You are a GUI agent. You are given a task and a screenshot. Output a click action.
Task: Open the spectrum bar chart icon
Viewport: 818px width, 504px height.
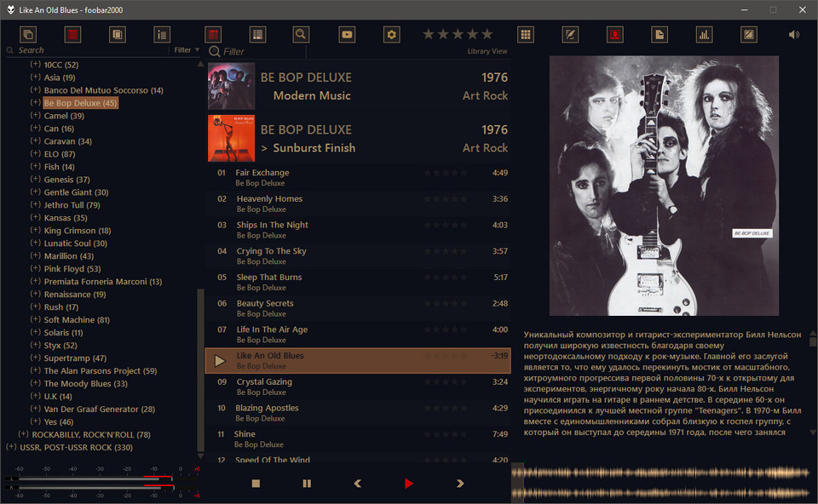point(705,34)
